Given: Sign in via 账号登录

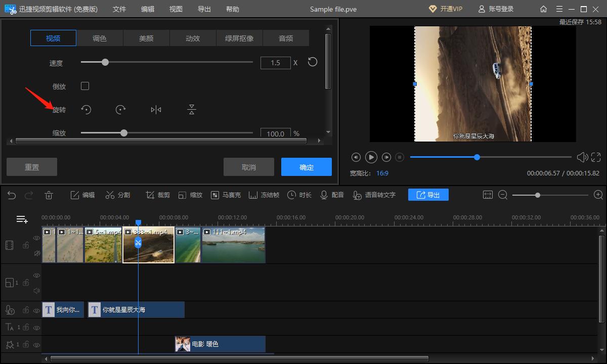Looking at the screenshot, I should pyautogui.click(x=496, y=9).
